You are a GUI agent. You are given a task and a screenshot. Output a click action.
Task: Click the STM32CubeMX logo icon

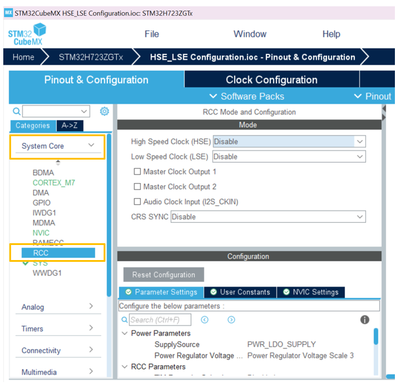[x=27, y=34]
